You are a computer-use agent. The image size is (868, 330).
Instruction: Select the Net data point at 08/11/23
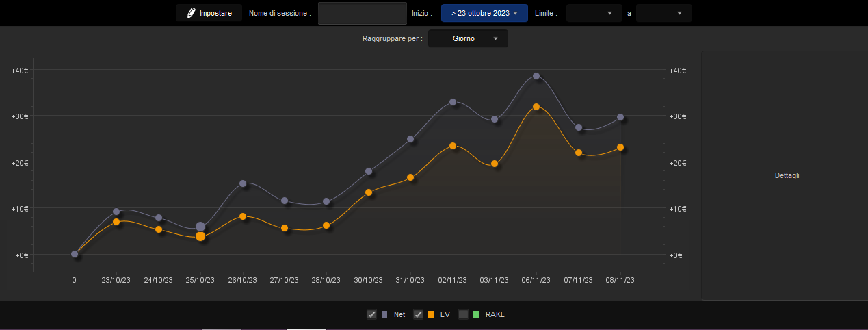point(620,117)
